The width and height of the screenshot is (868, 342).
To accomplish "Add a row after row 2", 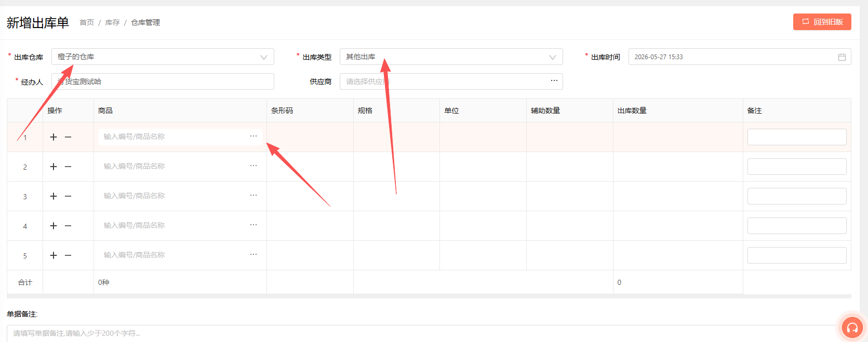I will coord(54,167).
